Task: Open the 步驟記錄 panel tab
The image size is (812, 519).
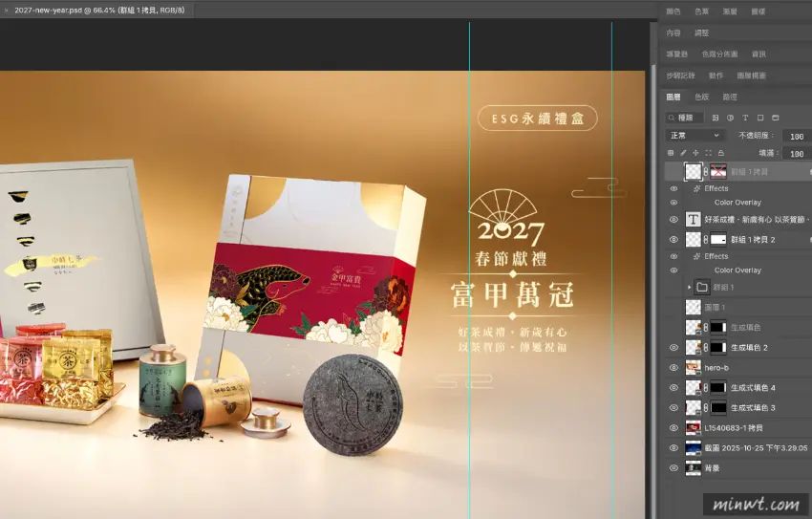Action: click(680, 76)
